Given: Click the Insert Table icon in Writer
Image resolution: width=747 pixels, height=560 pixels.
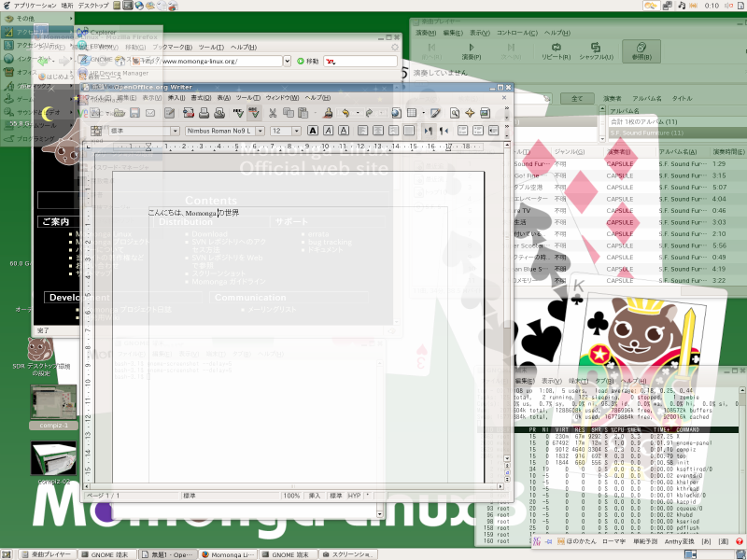Looking at the screenshot, I should tap(412, 113).
